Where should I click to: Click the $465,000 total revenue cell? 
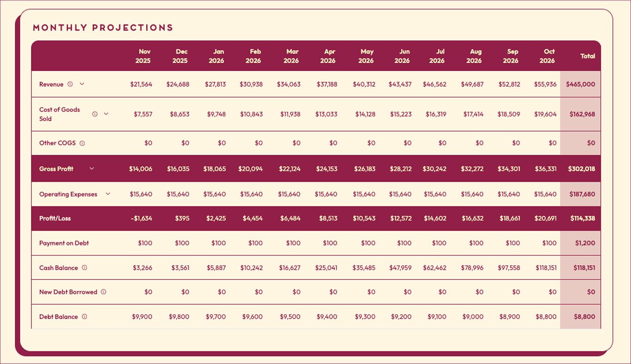click(x=581, y=85)
